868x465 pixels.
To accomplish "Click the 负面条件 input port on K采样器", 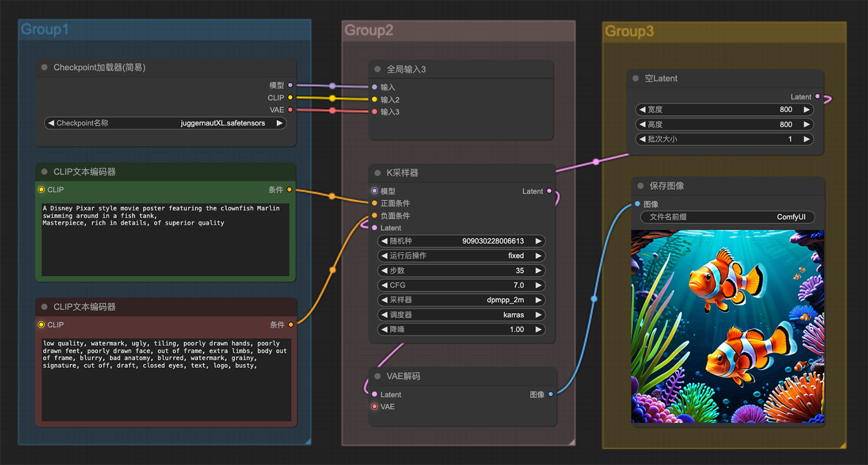I will (374, 216).
